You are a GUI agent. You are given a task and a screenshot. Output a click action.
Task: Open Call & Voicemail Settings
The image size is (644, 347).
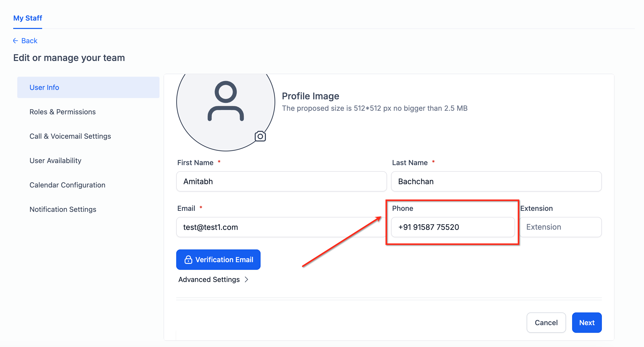[x=70, y=136]
